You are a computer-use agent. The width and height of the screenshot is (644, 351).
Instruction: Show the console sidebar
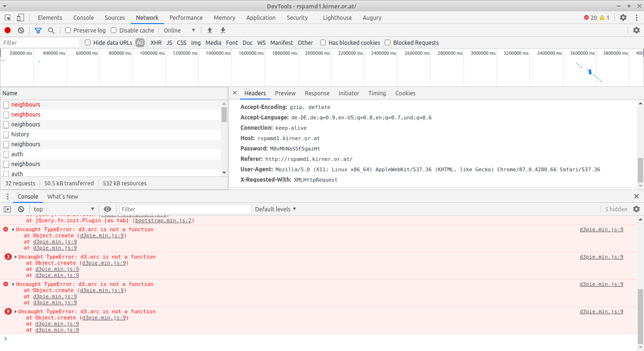[x=8, y=209]
